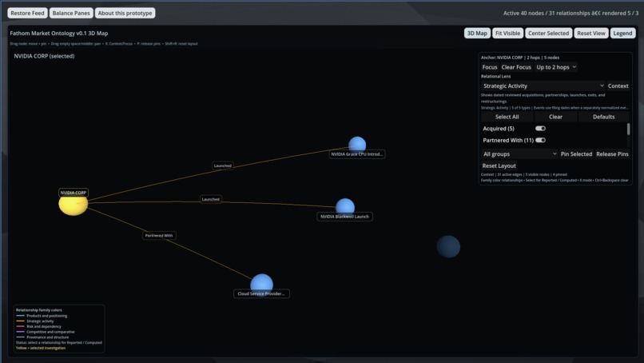Screen dimensions: 644x363
Task: Open the All groups dropdown
Action: (519, 154)
